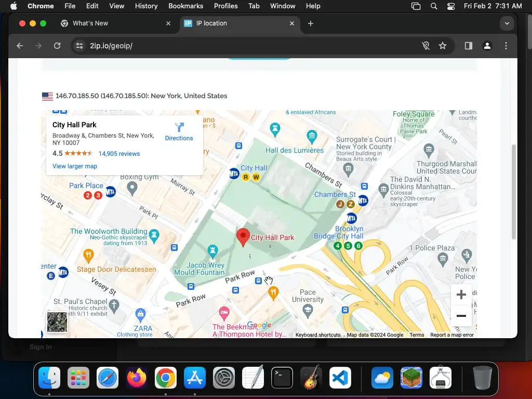Select the Woolworth Building landmark marker

point(154,236)
